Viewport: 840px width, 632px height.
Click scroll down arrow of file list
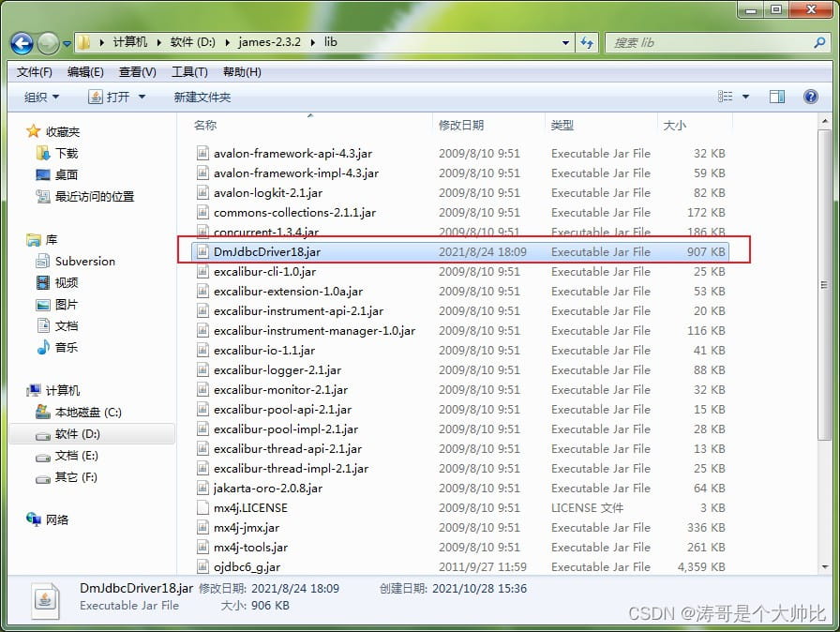[824, 566]
